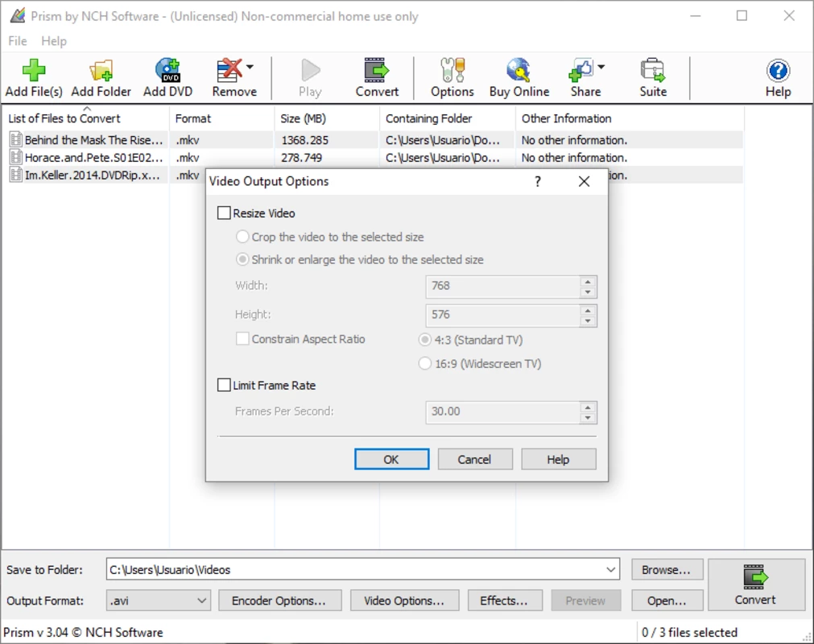The width and height of the screenshot is (814, 644).
Task: Increase the Height value with up arrow
Action: tap(588, 310)
